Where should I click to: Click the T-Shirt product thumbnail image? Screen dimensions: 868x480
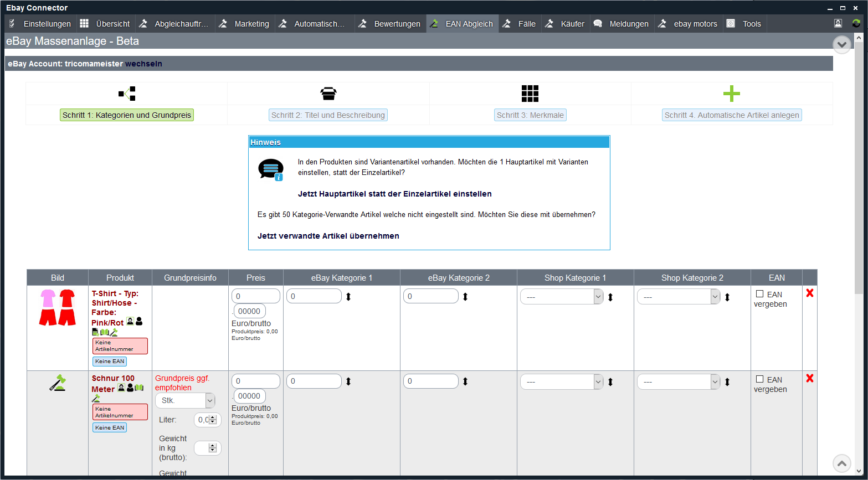coord(58,307)
